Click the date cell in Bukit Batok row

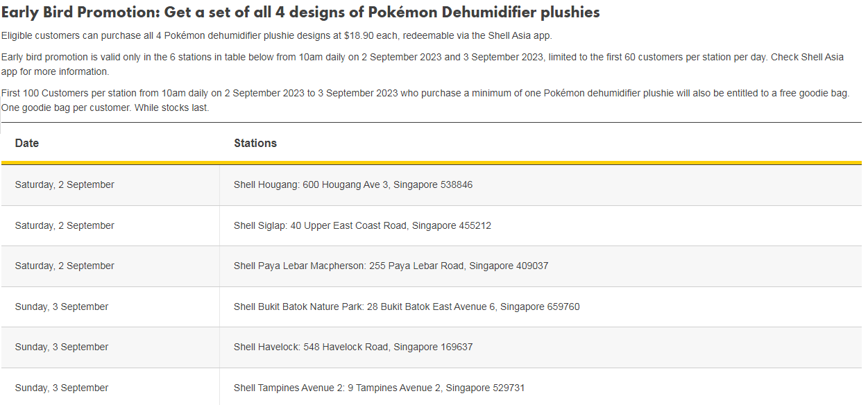pos(62,307)
